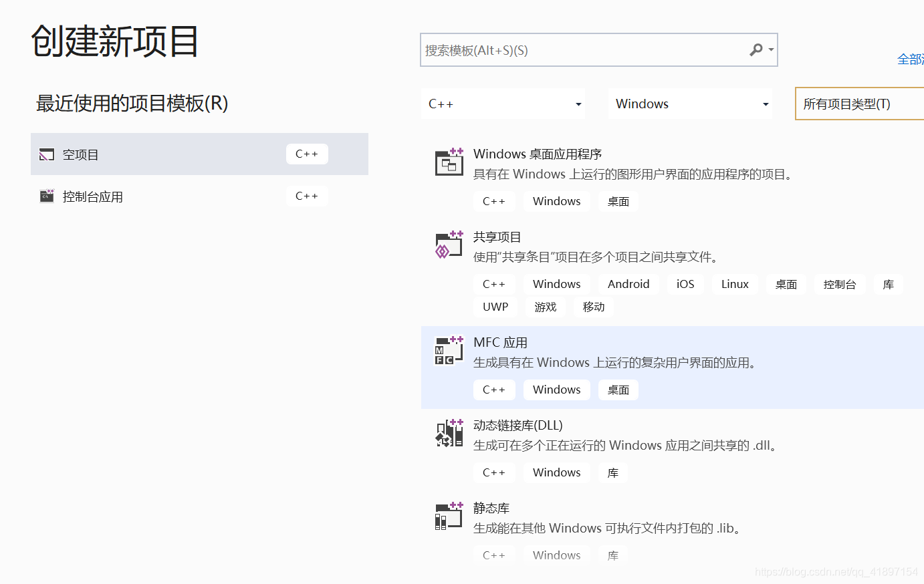Click the 空项目 icon in recent templates

[46, 154]
